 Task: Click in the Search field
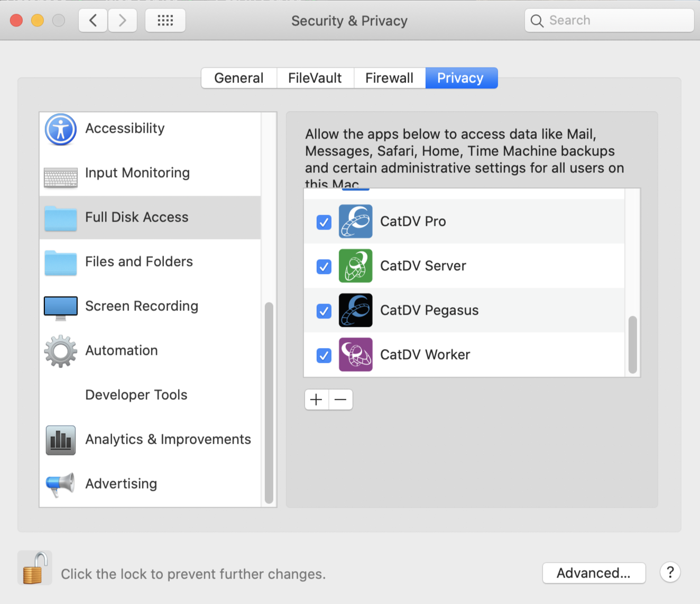coord(609,21)
